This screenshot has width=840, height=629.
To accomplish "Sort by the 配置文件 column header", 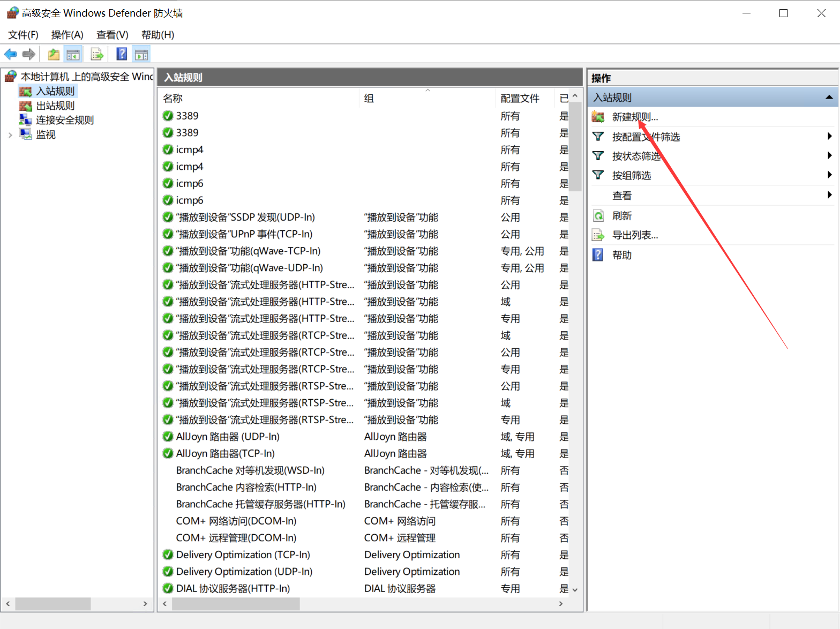I will point(526,99).
